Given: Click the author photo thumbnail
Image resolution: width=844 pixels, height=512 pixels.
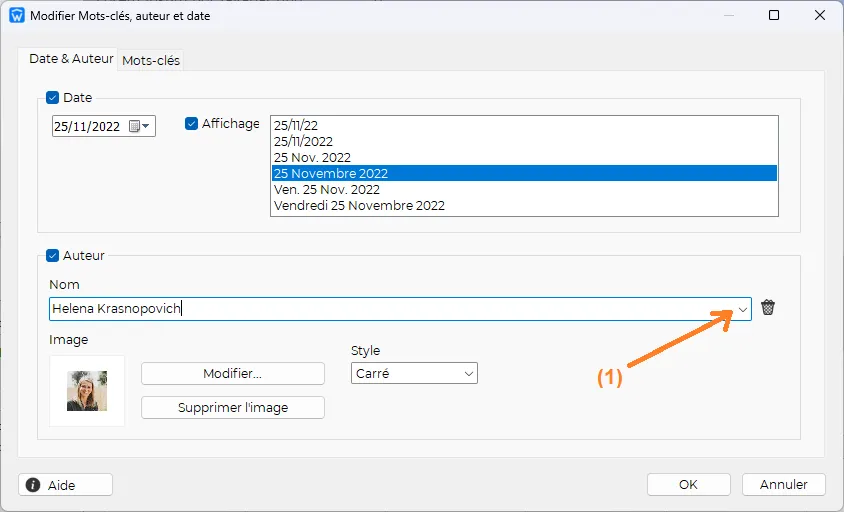Looking at the screenshot, I should point(87,391).
